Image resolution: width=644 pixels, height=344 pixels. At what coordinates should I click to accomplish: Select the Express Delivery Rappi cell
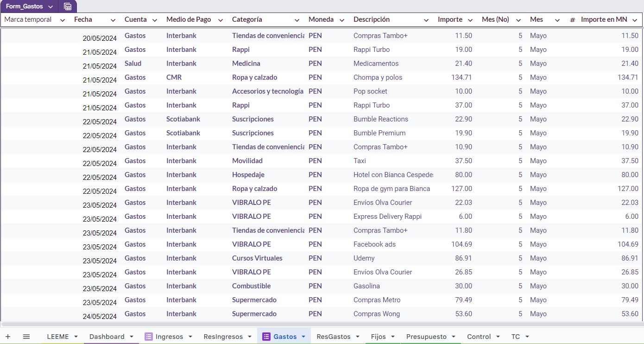click(387, 217)
